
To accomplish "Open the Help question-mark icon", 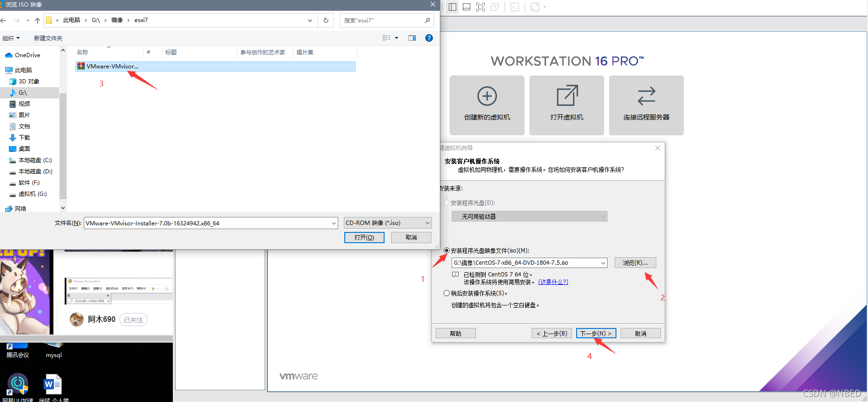I will (429, 38).
